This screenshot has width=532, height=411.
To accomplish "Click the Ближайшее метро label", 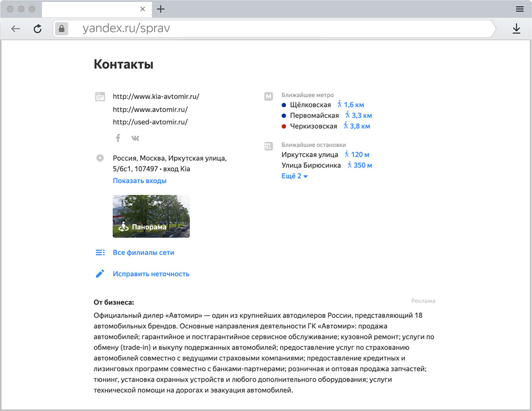I will pyautogui.click(x=308, y=95).
